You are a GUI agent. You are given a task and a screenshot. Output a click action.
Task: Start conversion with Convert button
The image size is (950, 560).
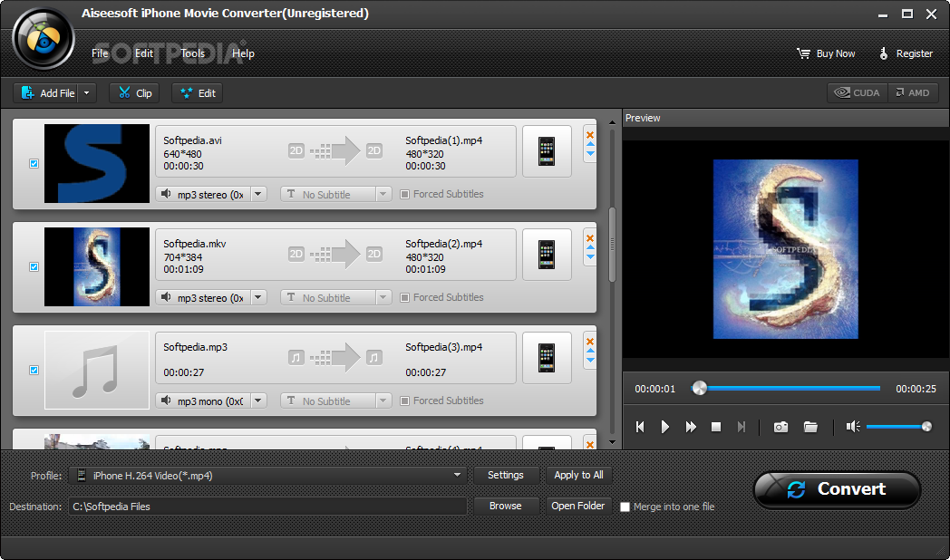click(x=837, y=489)
